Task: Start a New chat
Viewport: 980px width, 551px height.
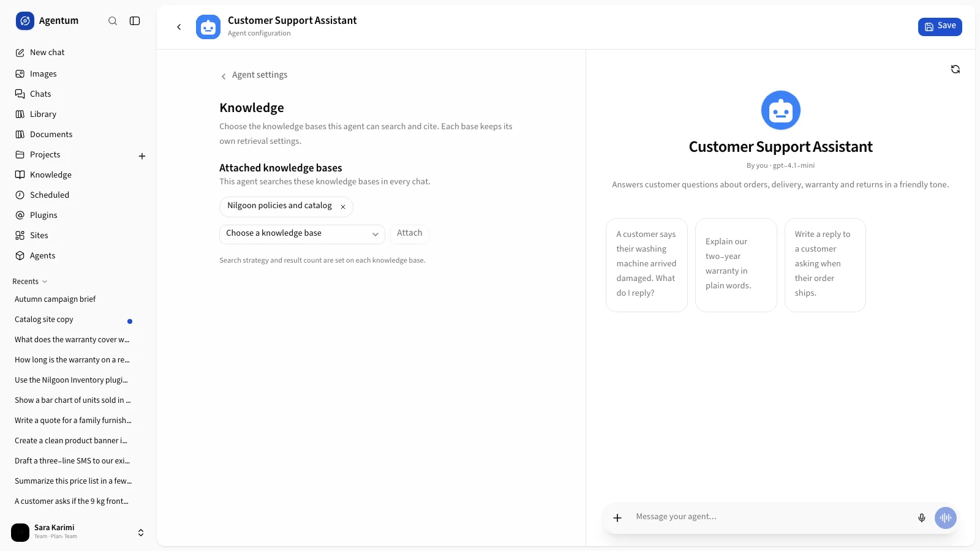Action: coord(78,53)
